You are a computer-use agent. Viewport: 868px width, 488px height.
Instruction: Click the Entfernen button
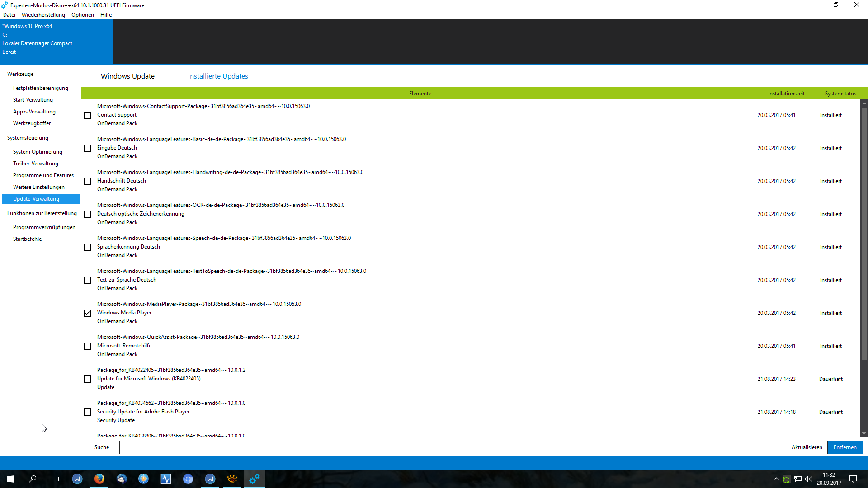845,447
